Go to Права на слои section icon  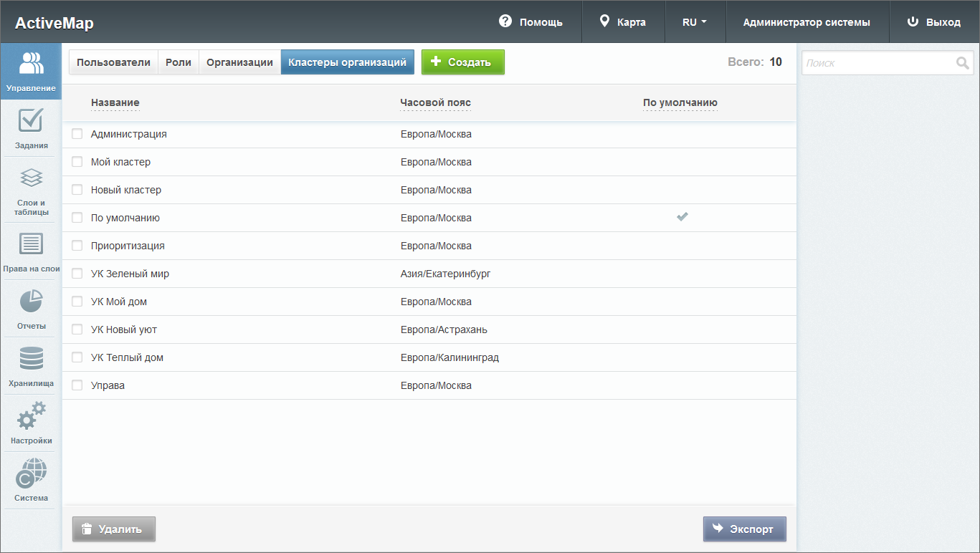31,244
